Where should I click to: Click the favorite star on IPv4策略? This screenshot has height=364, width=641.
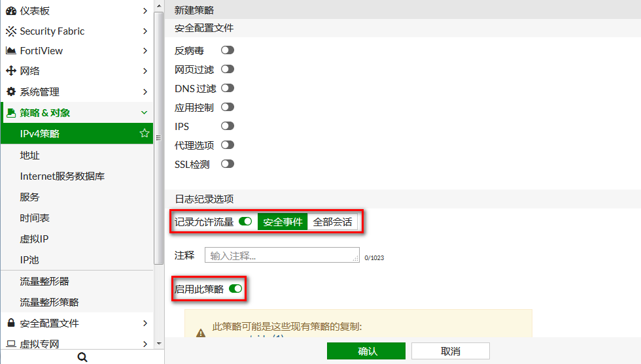pyautogui.click(x=145, y=133)
